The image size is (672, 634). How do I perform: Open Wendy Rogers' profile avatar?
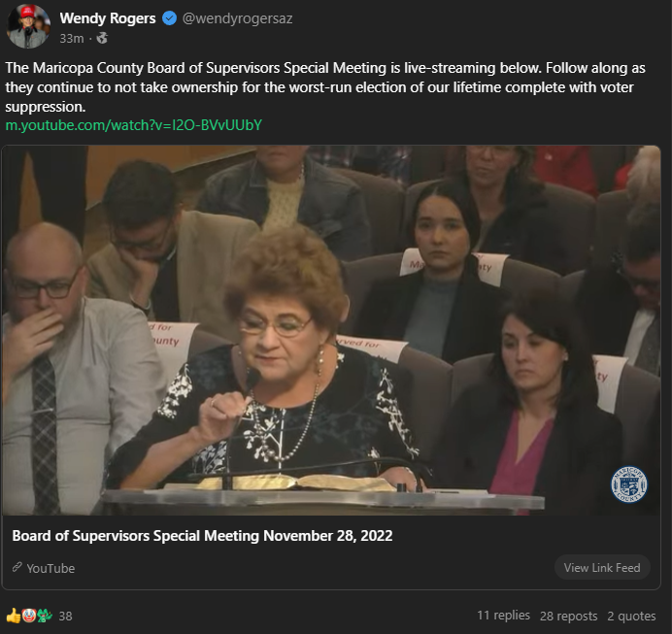[x=28, y=25]
